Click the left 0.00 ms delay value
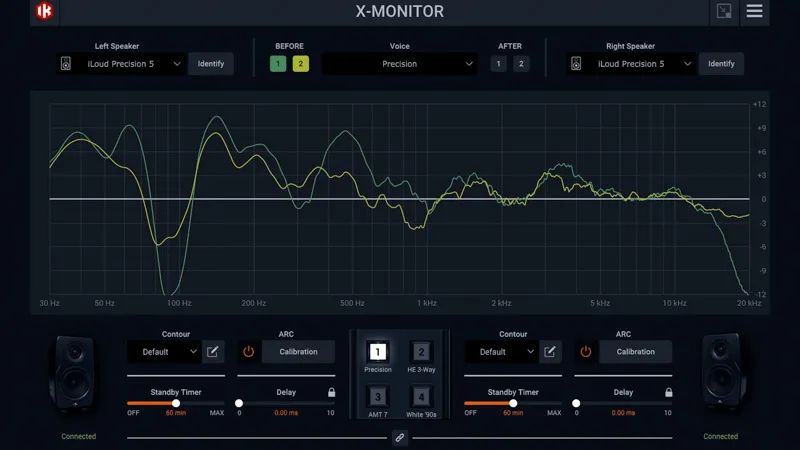 coord(286,413)
